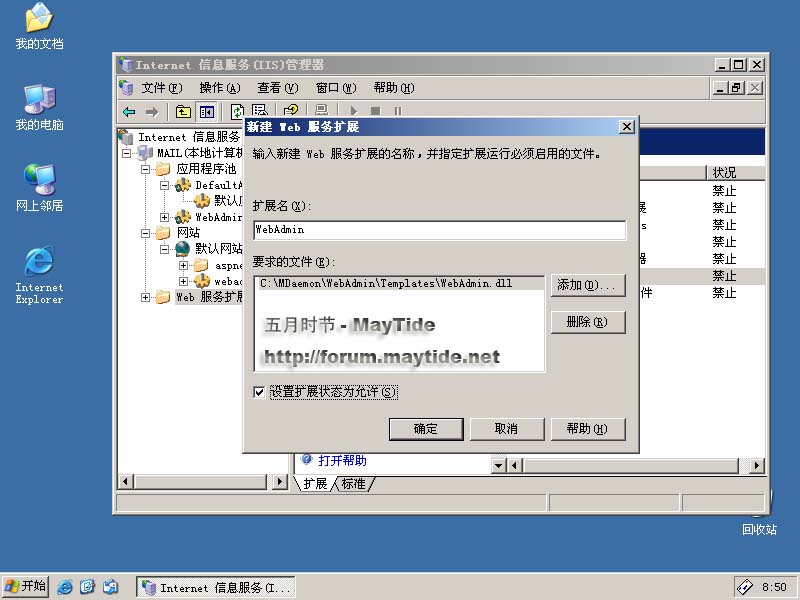Open 网上邻居 desktop icon
The height and width of the screenshot is (600, 800).
(x=39, y=180)
